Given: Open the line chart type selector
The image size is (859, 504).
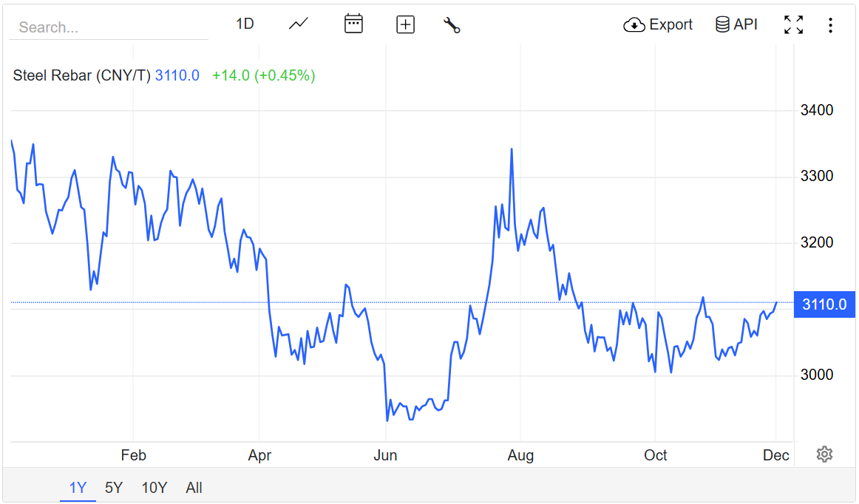Looking at the screenshot, I should point(298,24).
